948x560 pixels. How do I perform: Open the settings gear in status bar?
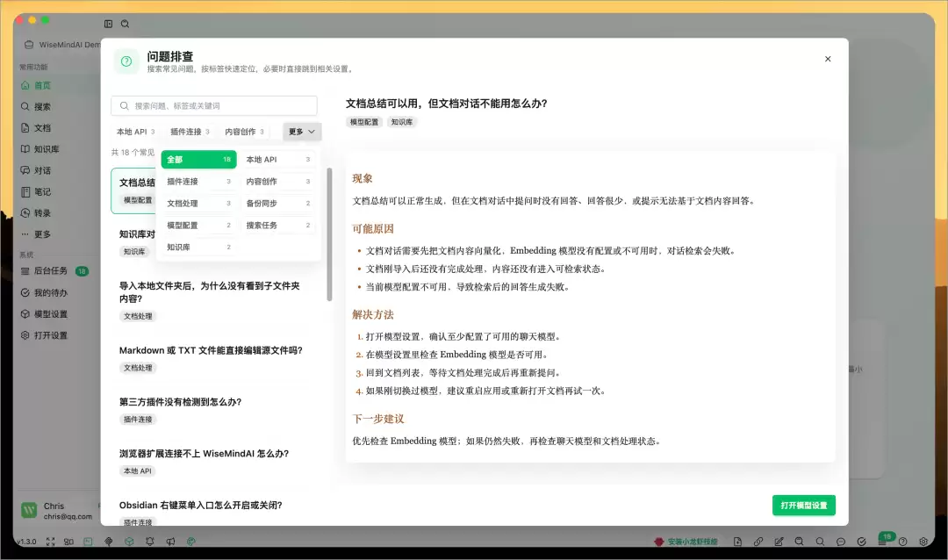click(923, 542)
